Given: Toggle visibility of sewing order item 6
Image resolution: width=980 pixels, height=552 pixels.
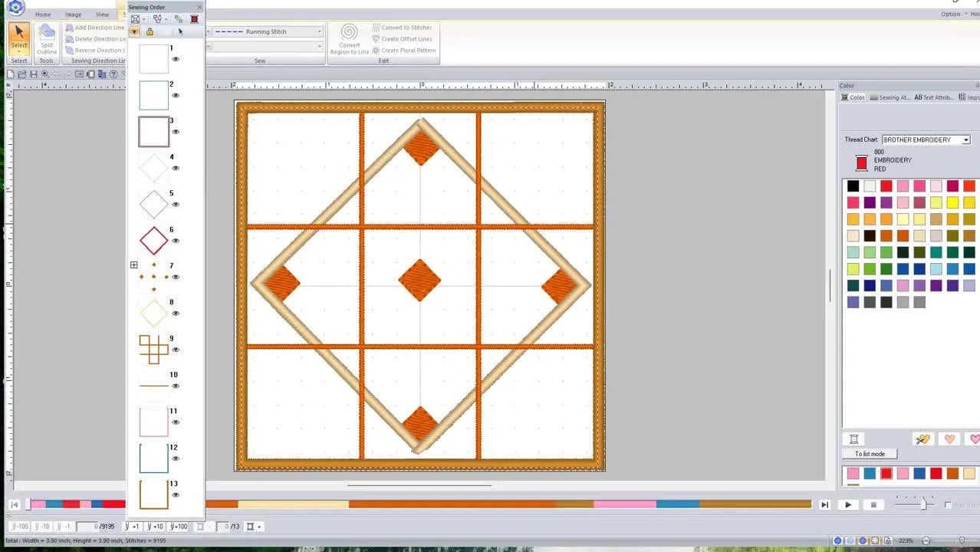Looking at the screenshot, I should click(x=176, y=241).
